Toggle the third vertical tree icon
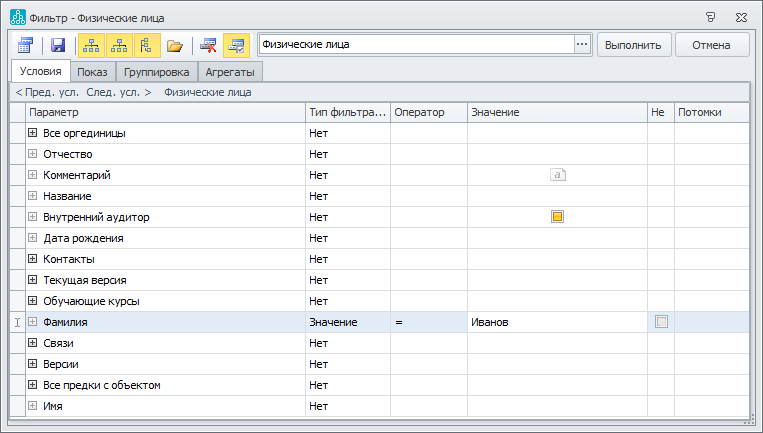The width and height of the screenshot is (763, 433). [x=147, y=45]
